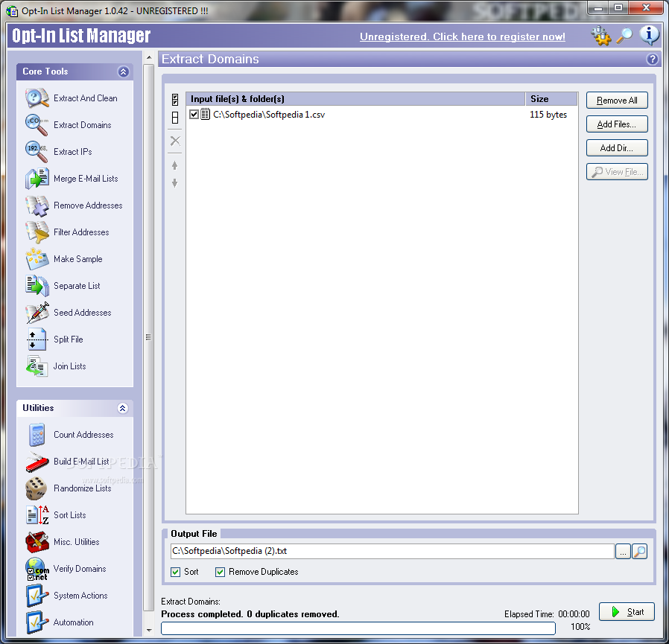Image resolution: width=669 pixels, height=644 pixels.
Task: Open Sort Lists menu entry
Action: point(69,515)
